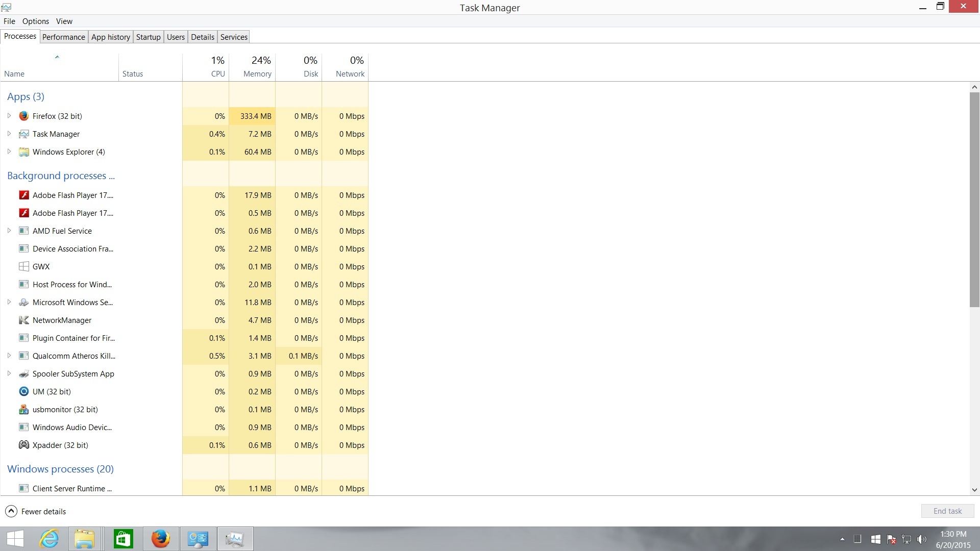Click the Device Association Framework icon

pyautogui.click(x=23, y=248)
